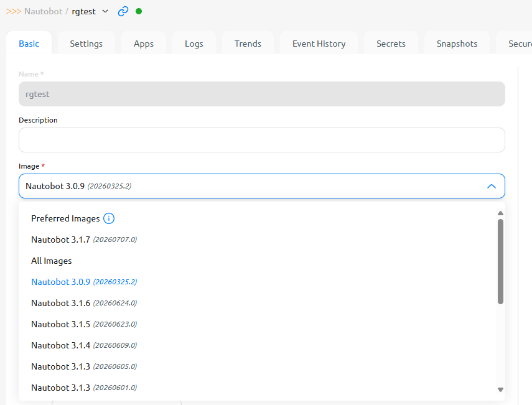Pick Nautobot 3.1.3 (20260601.0)
The width and height of the screenshot is (532, 405).
click(x=258, y=388)
